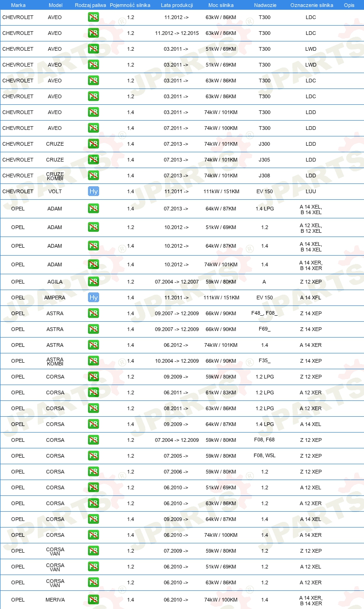Click the Oznaczenie silnika column header
The width and height of the screenshot is (364, 609).
point(312,5)
